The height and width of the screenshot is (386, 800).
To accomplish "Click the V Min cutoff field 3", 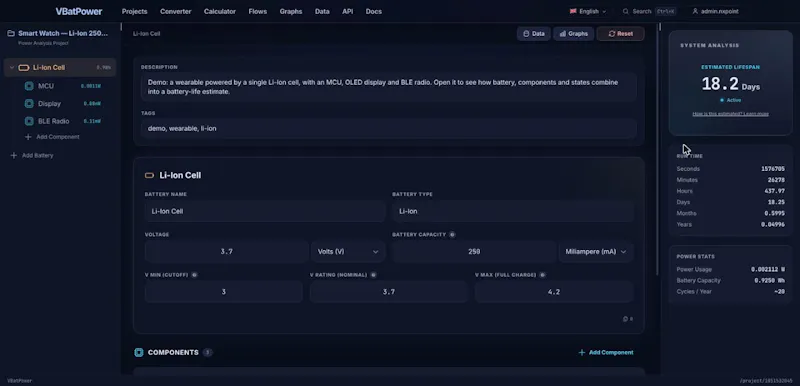I will pyautogui.click(x=223, y=292).
